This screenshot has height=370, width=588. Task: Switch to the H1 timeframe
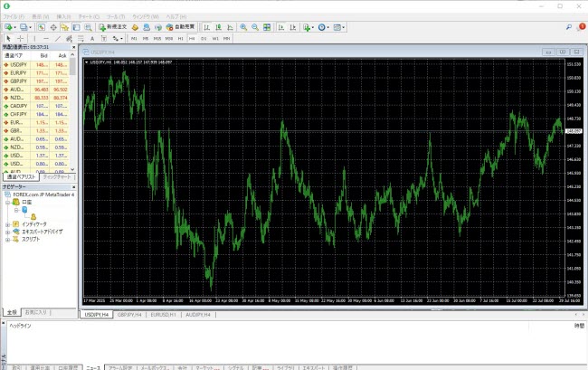tap(180, 38)
